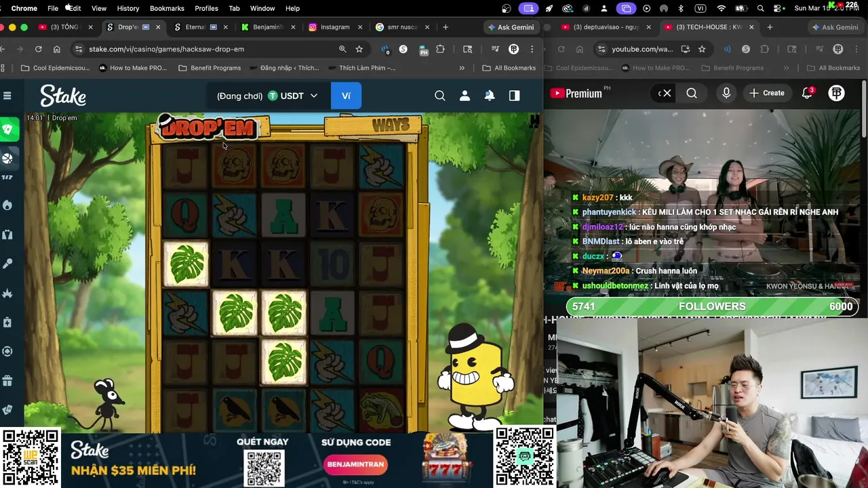Open the Profiles menu in the menu bar
This screenshot has width=868, height=488.
coord(206,8)
